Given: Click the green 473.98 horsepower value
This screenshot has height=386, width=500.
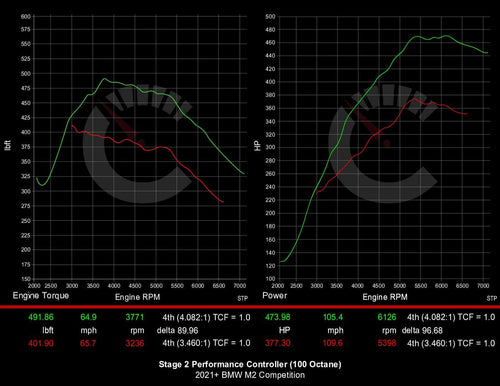Looking at the screenshot, I should click(x=278, y=317).
